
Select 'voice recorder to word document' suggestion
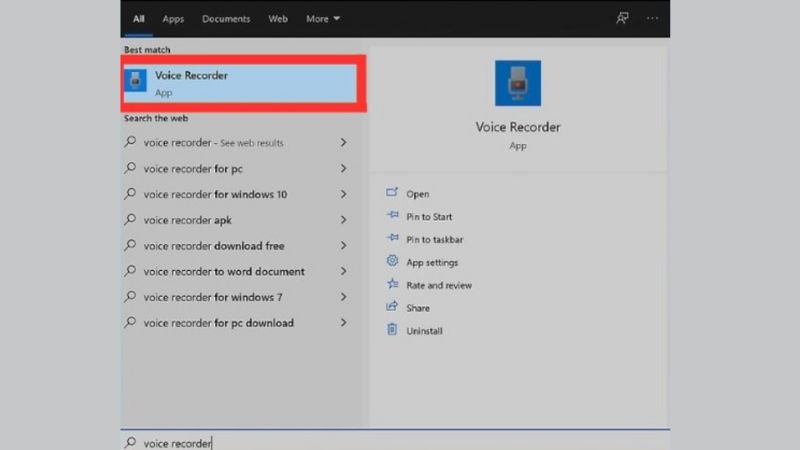point(224,272)
